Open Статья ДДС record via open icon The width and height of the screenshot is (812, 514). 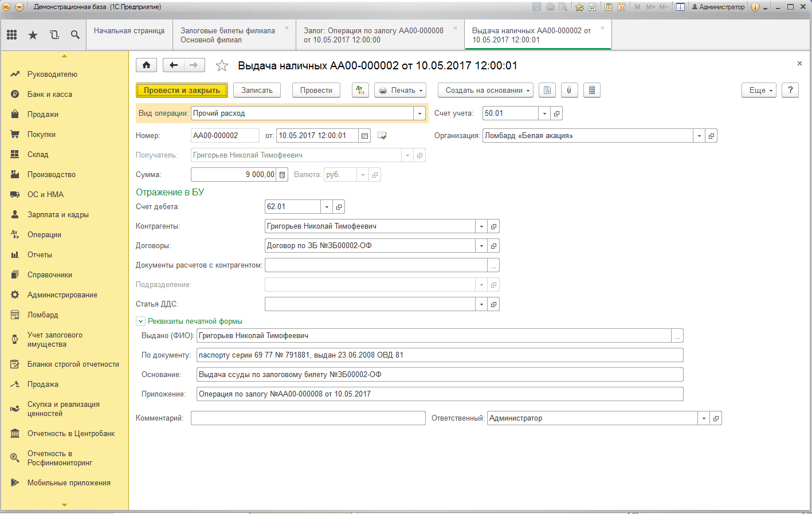click(x=493, y=304)
